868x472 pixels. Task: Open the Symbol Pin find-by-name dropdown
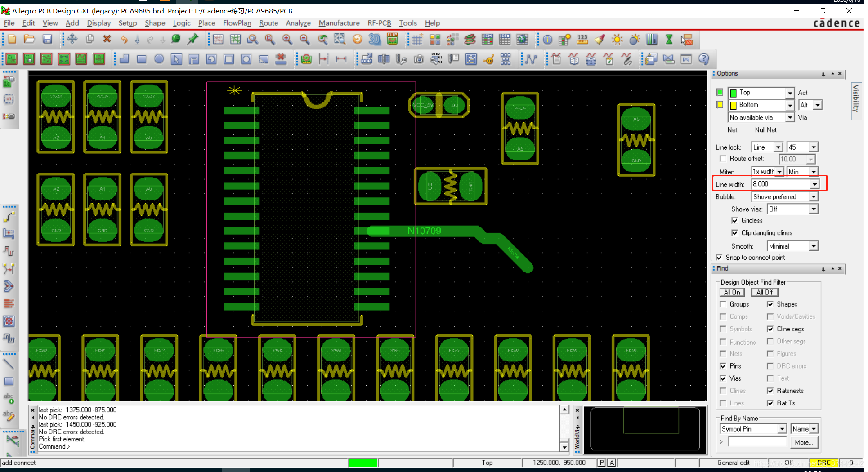pyautogui.click(x=783, y=429)
